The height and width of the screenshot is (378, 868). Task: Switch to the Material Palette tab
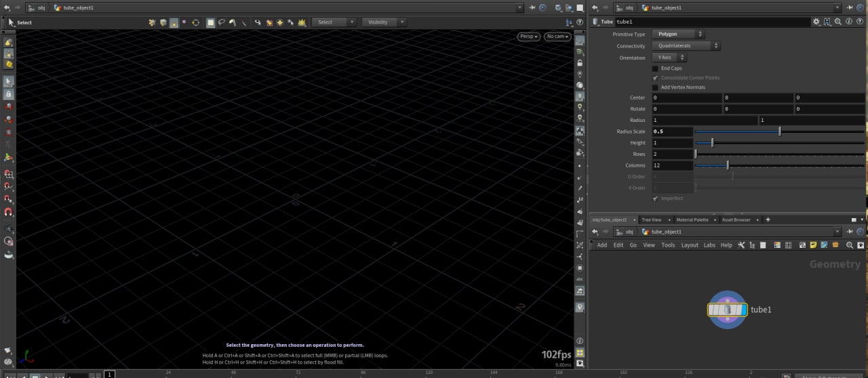pos(692,219)
